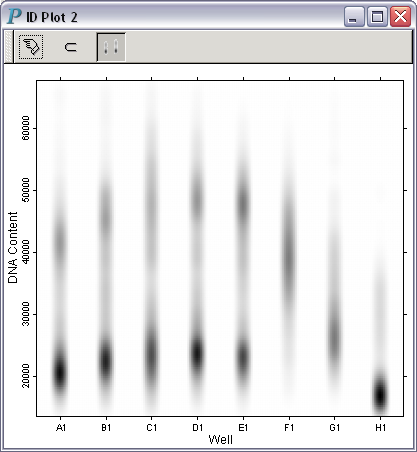The width and height of the screenshot is (417, 452).
Task: Click the 50000 y-axis tick label
Action: (25, 190)
